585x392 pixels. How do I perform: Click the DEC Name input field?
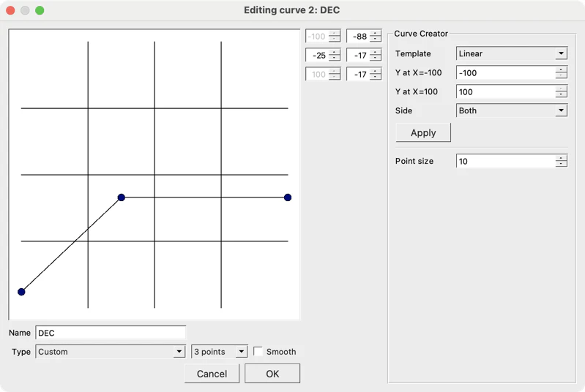pyautogui.click(x=110, y=333)
